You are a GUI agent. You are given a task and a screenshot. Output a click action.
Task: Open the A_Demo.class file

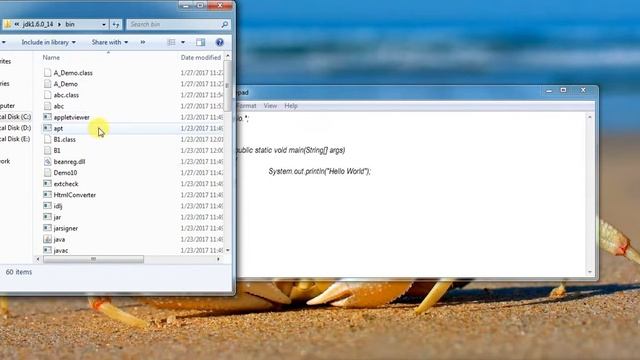tap(73, 73)
